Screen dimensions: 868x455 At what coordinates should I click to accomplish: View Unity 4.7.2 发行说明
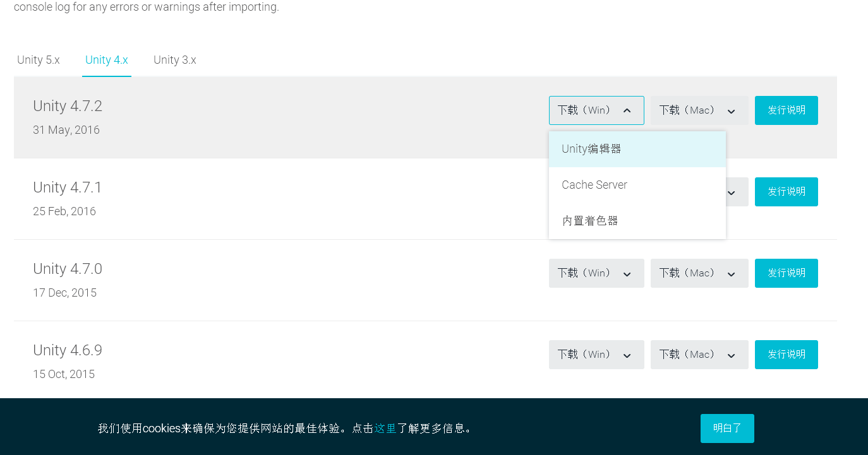(787, 110)
